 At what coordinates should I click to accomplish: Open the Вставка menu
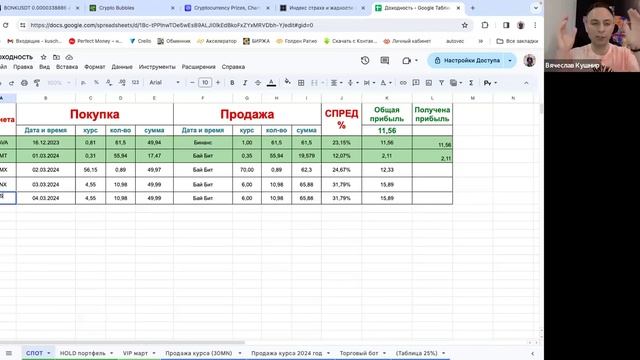(x=67, y=67)
